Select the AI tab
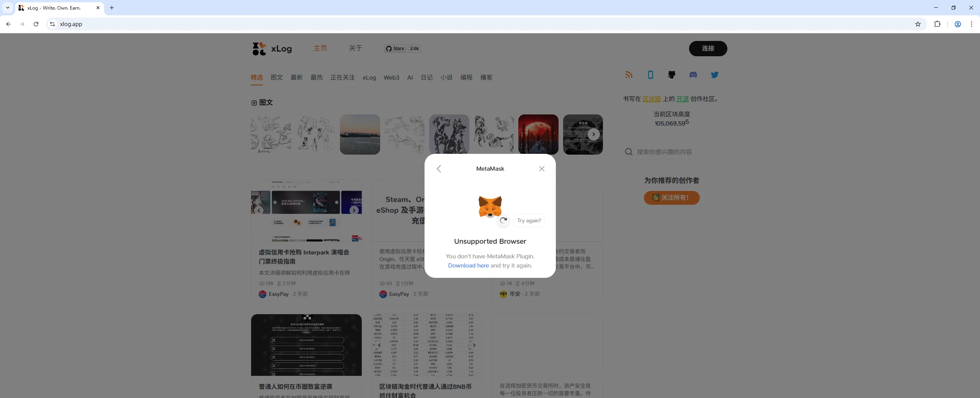Screen dimensions: 980x398 pyautogui.click(x=410, y=77)
